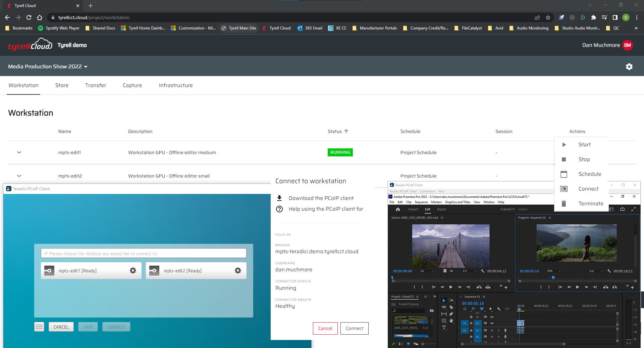The width and height of the screenshot is (644, 348).
Task: Add timeline marker in Sequence 01
Action: pyautogui.click(x=490, y=309)
